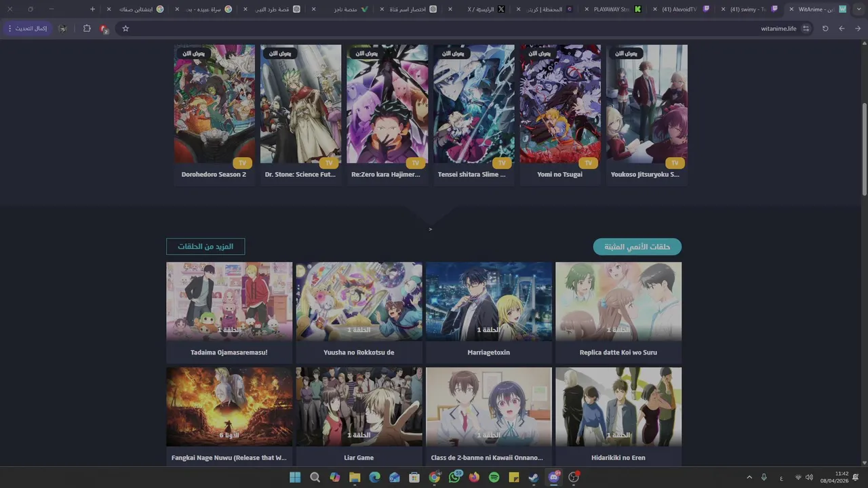Open Class de 2-banme ni Kawaii thumbnail
The width and height of the screenshot is (868, 488).
pyautogui.click(x=489, y=407)
